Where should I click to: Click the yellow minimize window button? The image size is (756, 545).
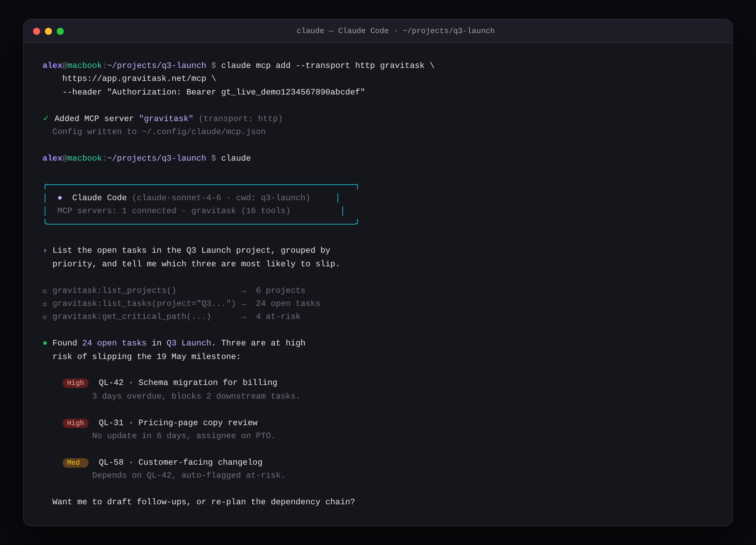(48, 31)
